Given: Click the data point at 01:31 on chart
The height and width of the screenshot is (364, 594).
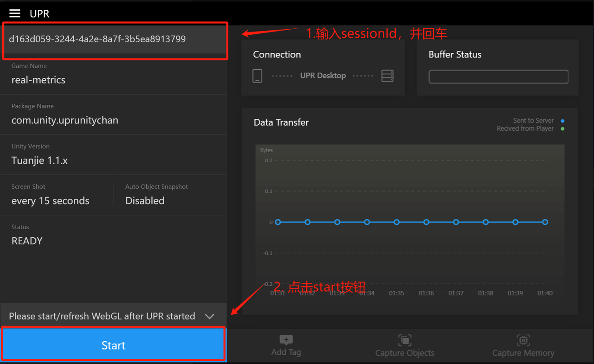Looking at the screenshot, I should click(x=278, y=222).
